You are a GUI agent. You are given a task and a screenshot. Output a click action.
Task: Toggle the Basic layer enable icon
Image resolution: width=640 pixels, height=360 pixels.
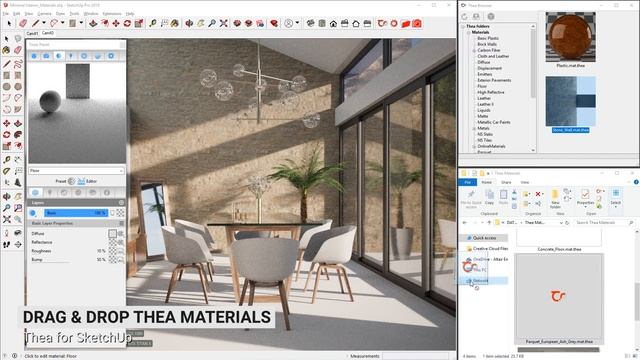33,213
